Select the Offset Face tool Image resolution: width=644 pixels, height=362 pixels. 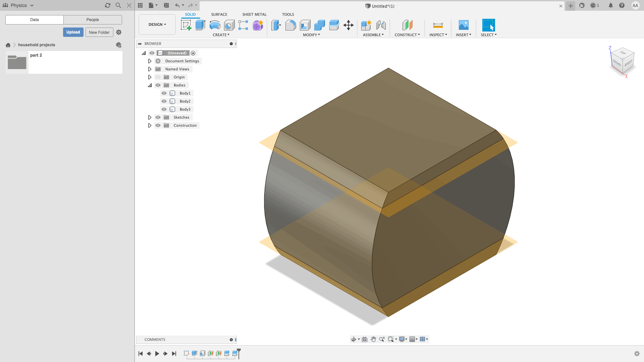(x=334, y=25)
